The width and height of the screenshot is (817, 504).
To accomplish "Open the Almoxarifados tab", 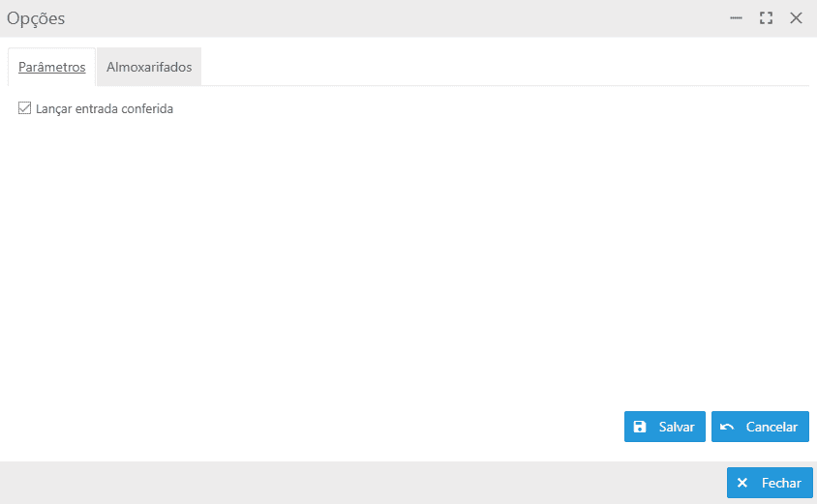I will pyautogui.click(x=149, y=68).
